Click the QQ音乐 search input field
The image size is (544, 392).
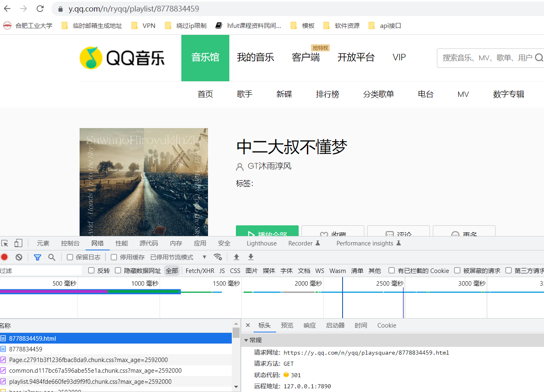[487, 58]
